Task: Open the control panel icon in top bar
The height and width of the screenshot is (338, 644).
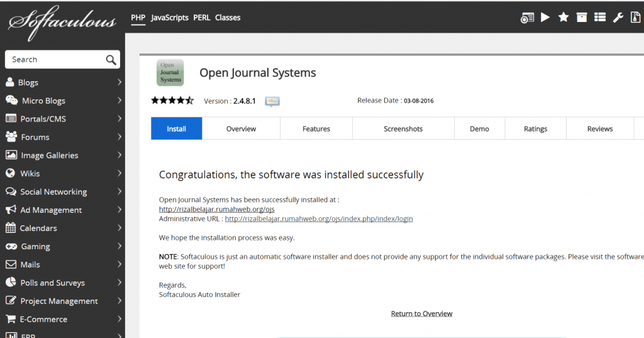Action: (528, 18)
